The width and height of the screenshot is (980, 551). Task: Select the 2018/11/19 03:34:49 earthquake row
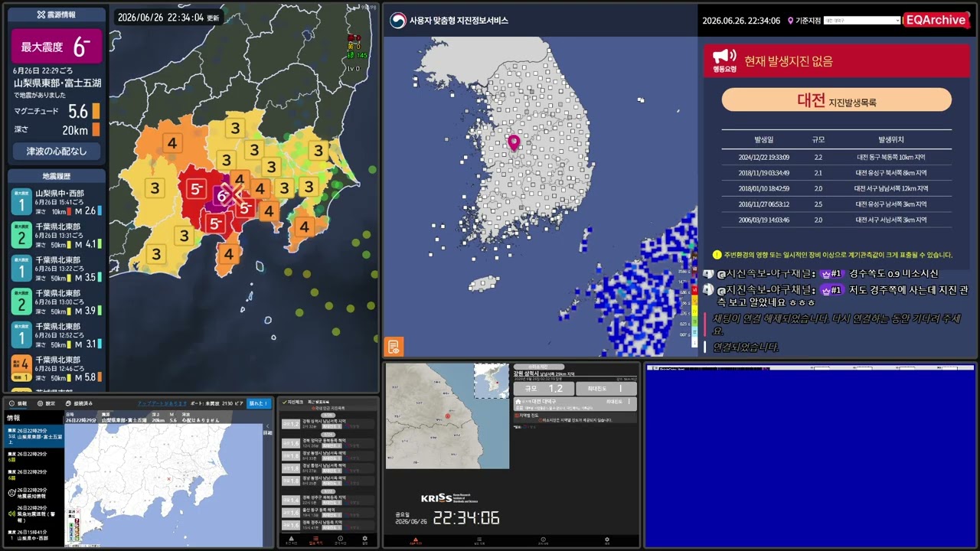pos(837,173)
